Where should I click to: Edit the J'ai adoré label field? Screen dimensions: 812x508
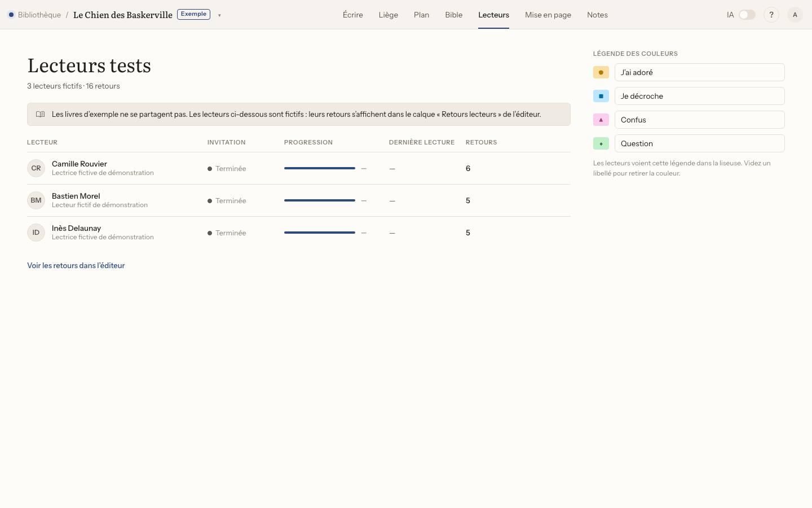(699, 72)
